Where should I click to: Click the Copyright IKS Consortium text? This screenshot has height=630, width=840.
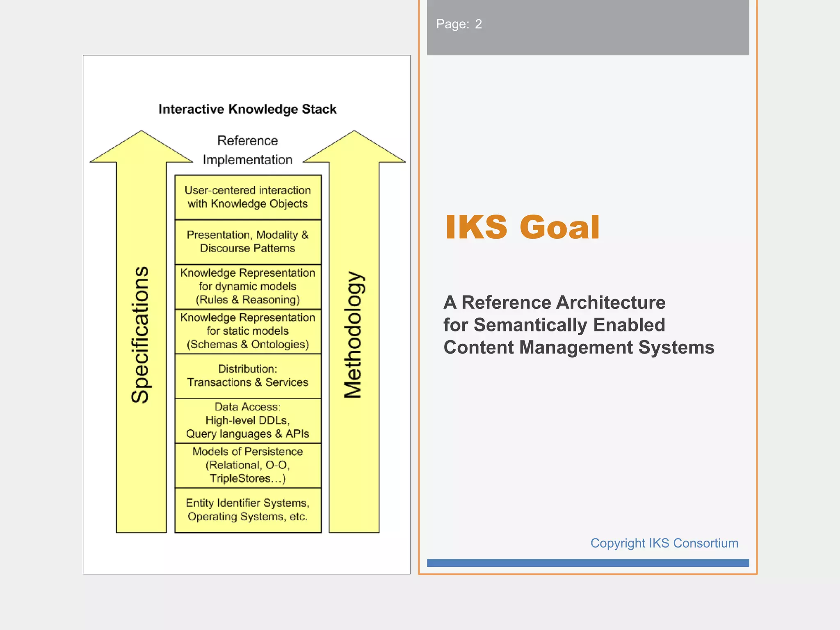click(664, 543)
